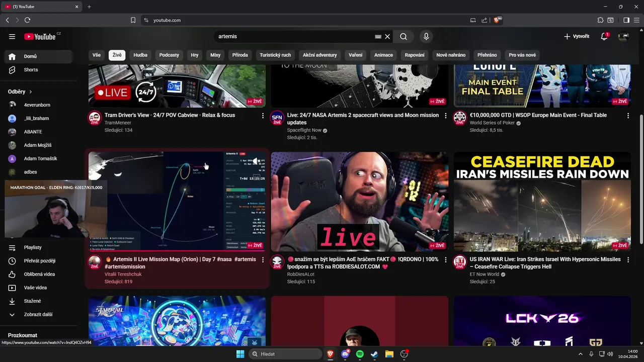Open browser extensions puzzle icon
This screenshot has width=644, height=362.
tap(600, 20)
